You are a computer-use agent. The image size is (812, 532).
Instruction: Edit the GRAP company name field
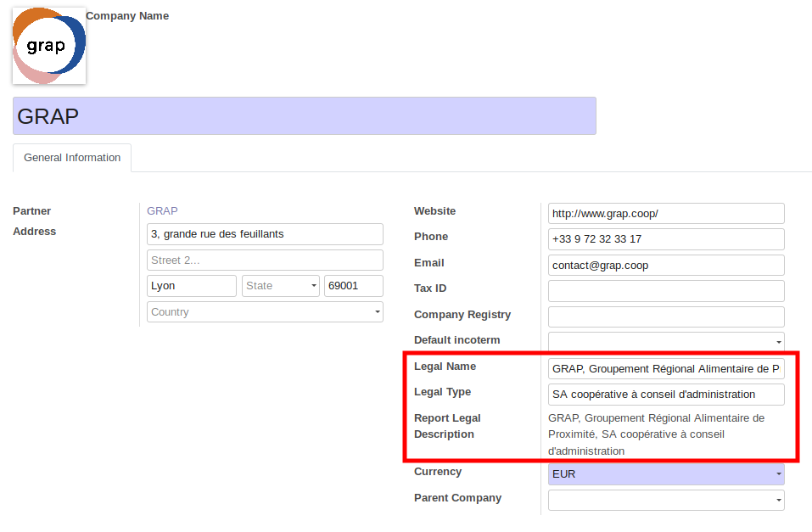[305, 116]
